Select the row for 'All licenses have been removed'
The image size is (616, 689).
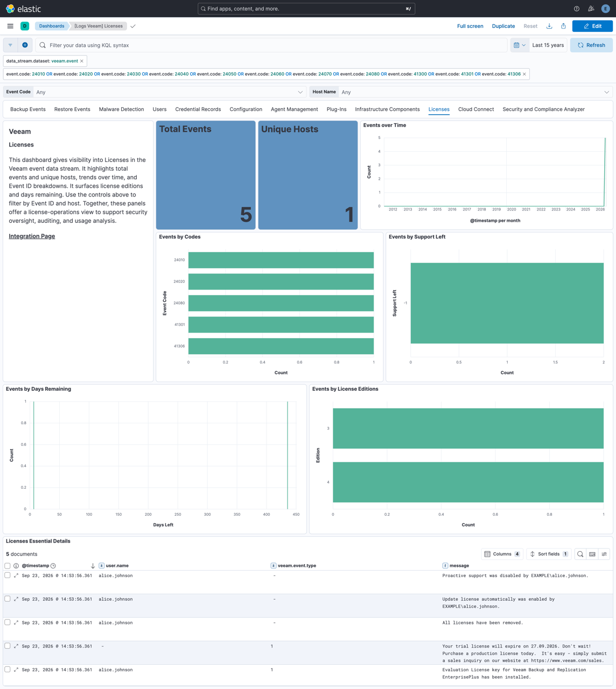click(8, 622)
